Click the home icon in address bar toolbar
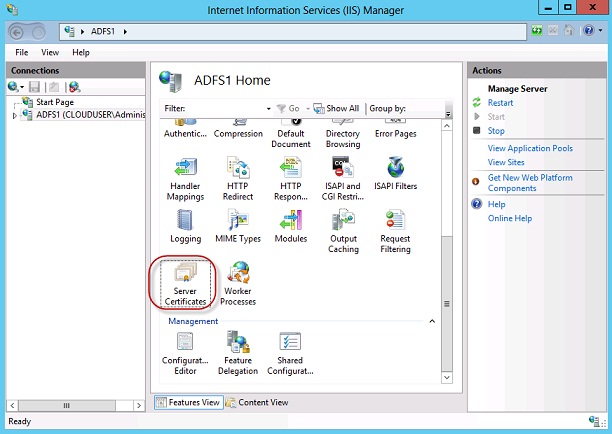This screenshot has width=612, height=434. coord(569,30)
